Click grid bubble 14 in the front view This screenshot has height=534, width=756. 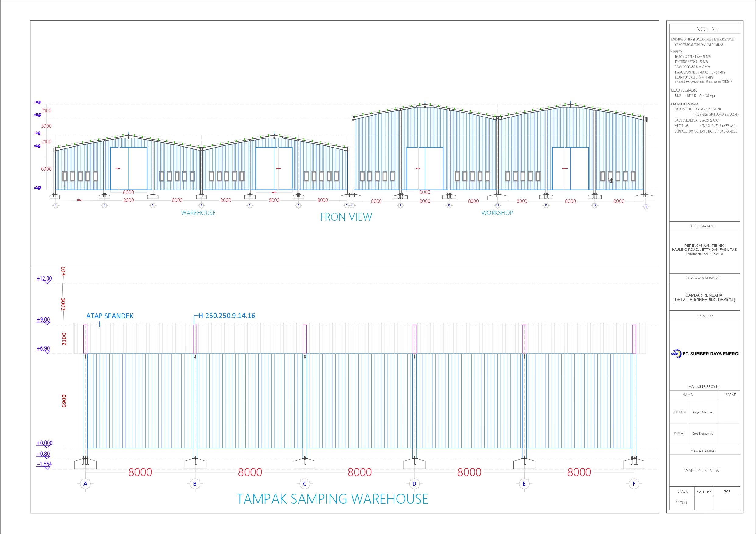point(645,207)
